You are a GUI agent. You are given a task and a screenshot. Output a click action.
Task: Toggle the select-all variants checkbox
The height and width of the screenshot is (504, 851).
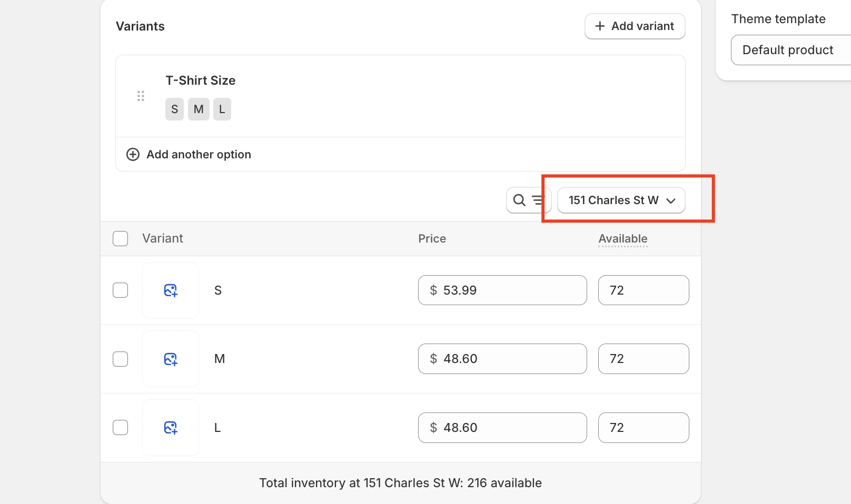tap(121, 239)
